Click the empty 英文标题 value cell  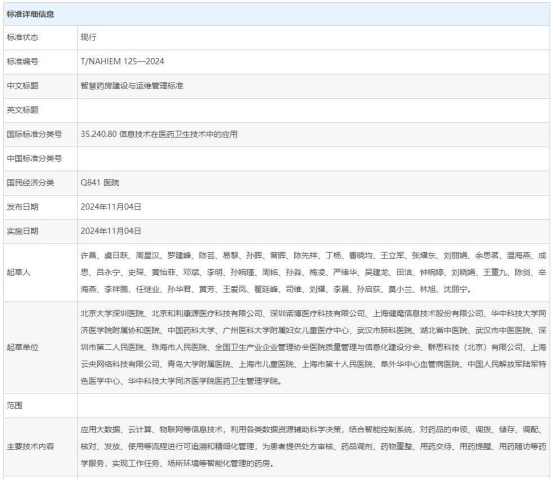point(313,110)
